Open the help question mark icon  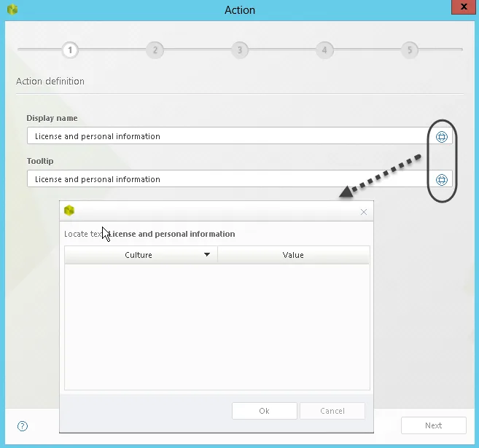click(x=23, y=425)
